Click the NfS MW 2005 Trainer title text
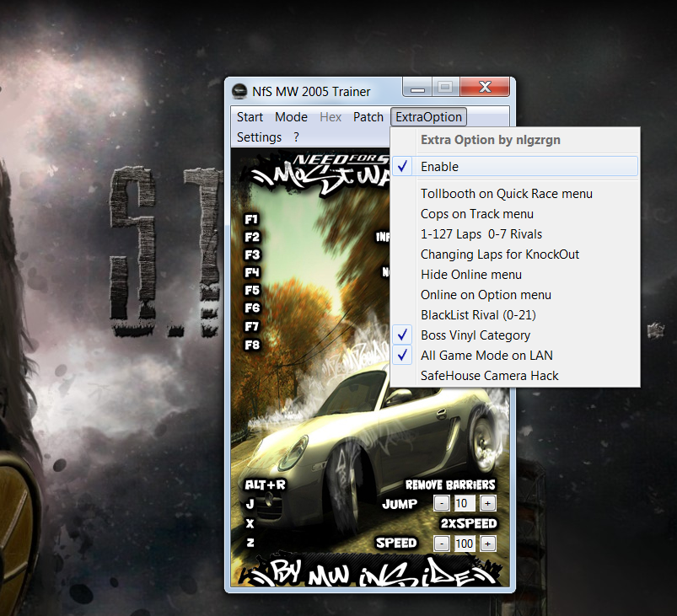This screenshot has width=677, height=616. pos(311,92)
